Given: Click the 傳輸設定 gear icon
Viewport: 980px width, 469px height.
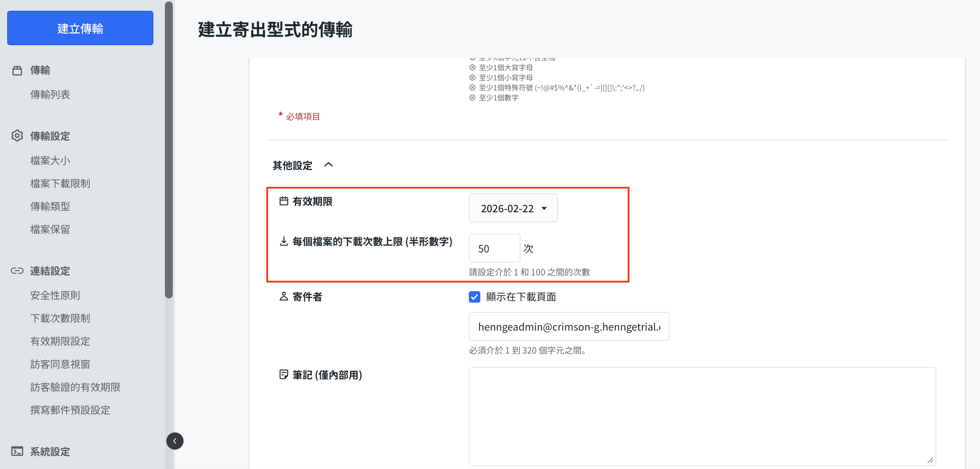Looking at the screenshot, I should pyautogui.click(x=17, y=136).
